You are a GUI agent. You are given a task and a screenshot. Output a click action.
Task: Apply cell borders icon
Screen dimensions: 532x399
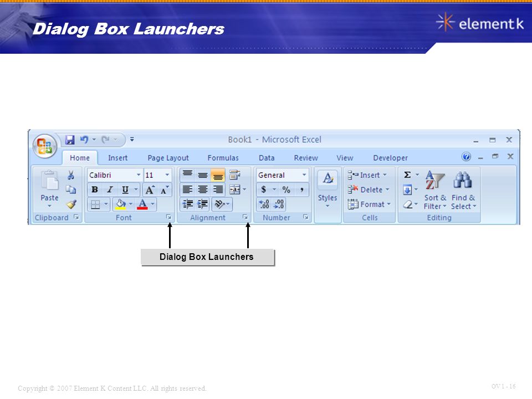[x=95, y=204]
